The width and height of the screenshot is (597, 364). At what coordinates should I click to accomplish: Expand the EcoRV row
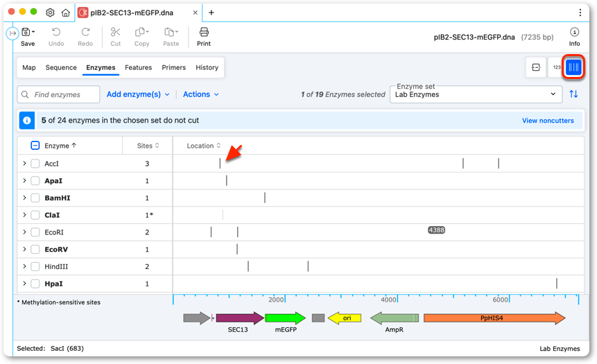(24, 249)
